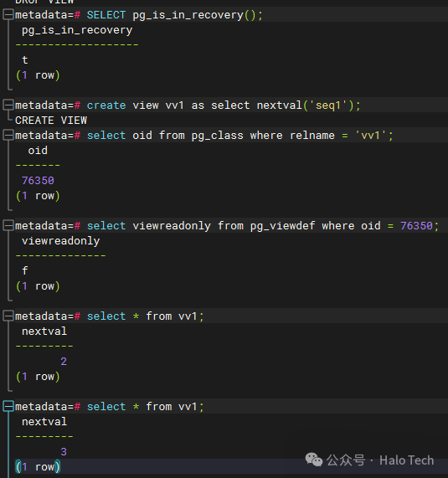The width and height of the screenshot is (448, 478).
Task: Collapse the last select from vv1 block
Action: [x=8, y=406]
